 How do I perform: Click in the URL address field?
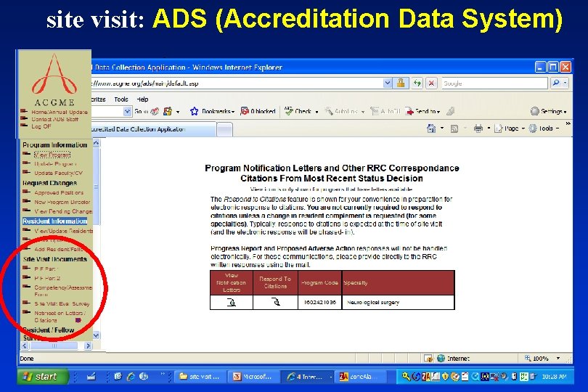coord(237,83)
